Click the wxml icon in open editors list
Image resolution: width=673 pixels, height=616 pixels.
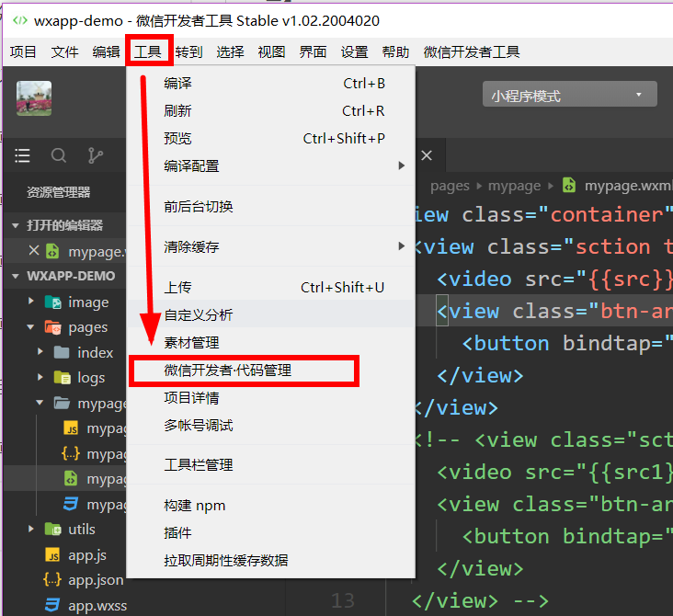click(x=52, y=251)
